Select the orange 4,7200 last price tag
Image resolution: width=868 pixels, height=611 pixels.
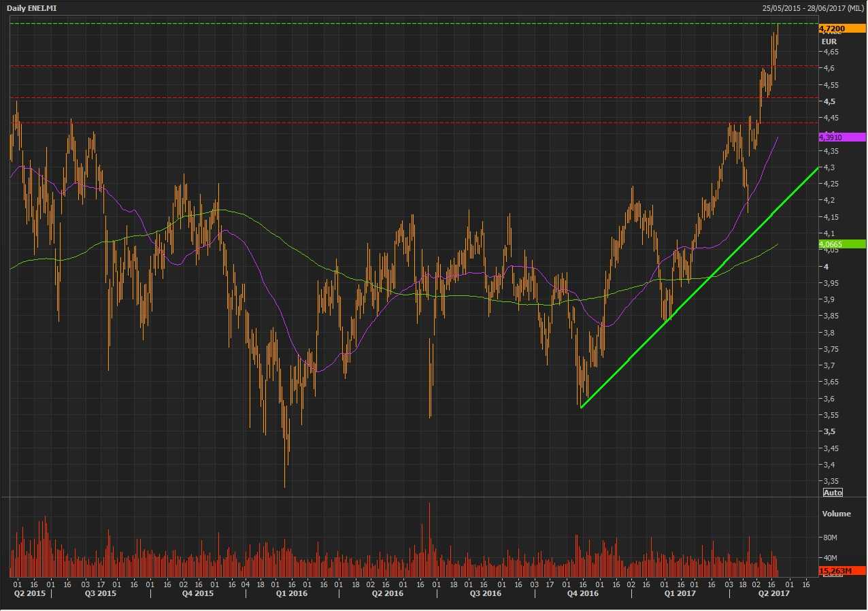click(841, 29)
